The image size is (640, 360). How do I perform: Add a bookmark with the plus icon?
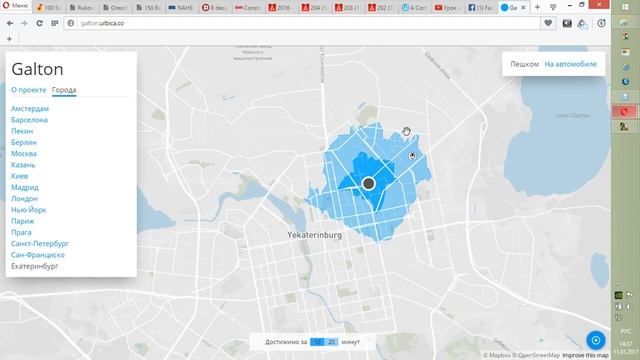(9, 39)
